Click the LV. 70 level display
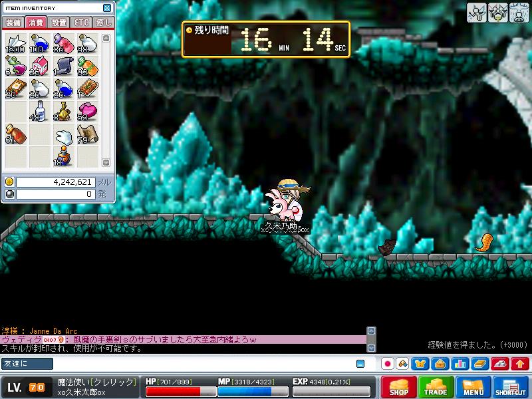Viewport: 532px width, 399px height. point(27,387)
